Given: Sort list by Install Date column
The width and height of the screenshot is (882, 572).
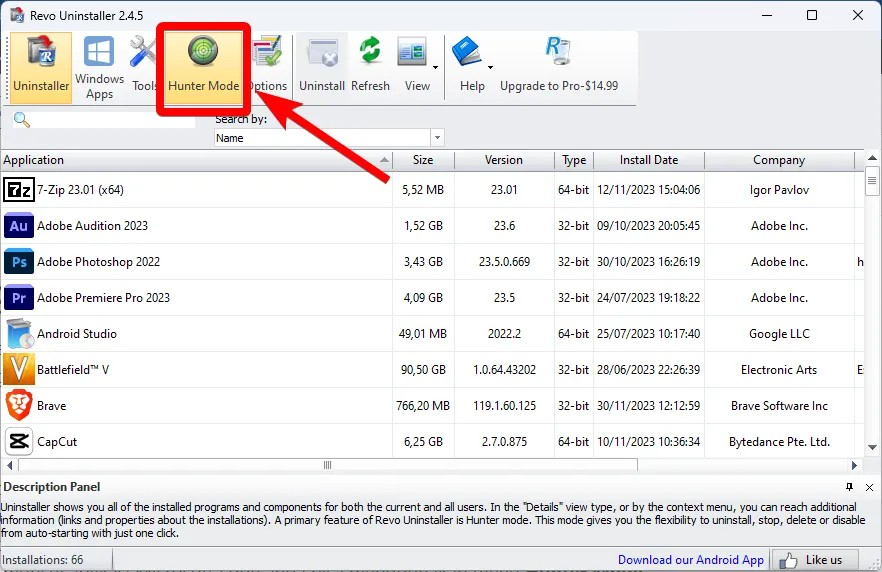Looking at the screenshot, I should pyautogui.click(x=648, y=160).
